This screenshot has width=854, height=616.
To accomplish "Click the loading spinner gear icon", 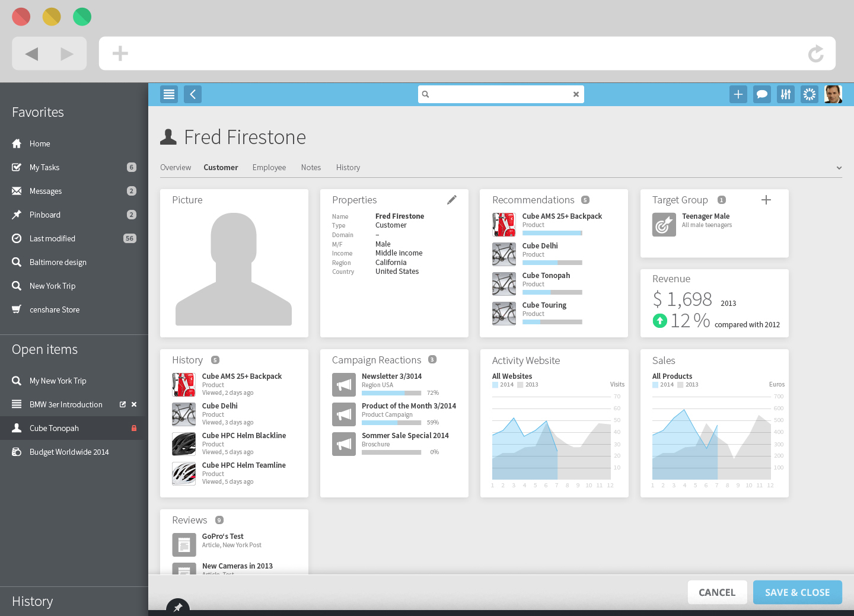I will (810, 94).
